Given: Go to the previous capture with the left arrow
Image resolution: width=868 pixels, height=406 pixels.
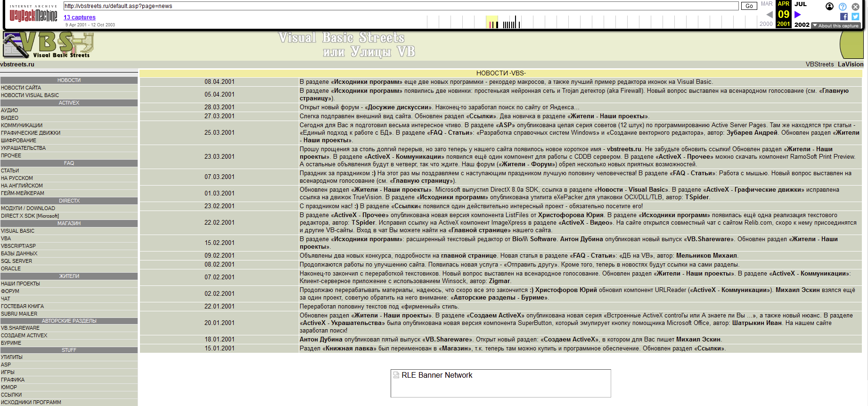Looking at the screenshot, I should pos(769,15).
